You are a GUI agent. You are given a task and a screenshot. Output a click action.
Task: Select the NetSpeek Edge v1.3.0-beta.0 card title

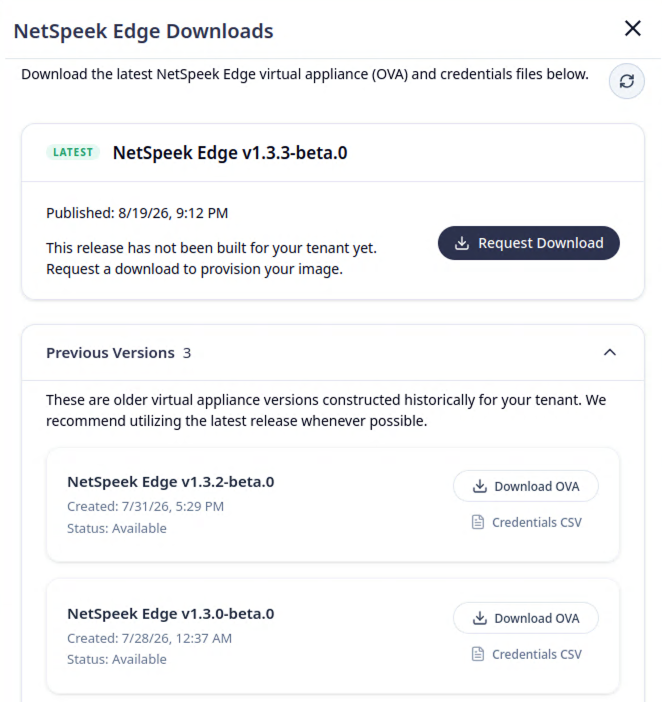[171, 613]
